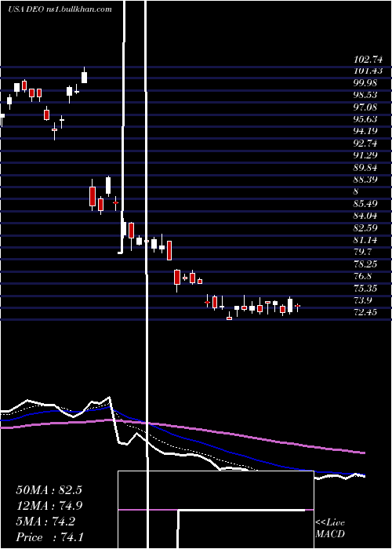
Task: Click the 89.84 price axis label
Action: 366,168
